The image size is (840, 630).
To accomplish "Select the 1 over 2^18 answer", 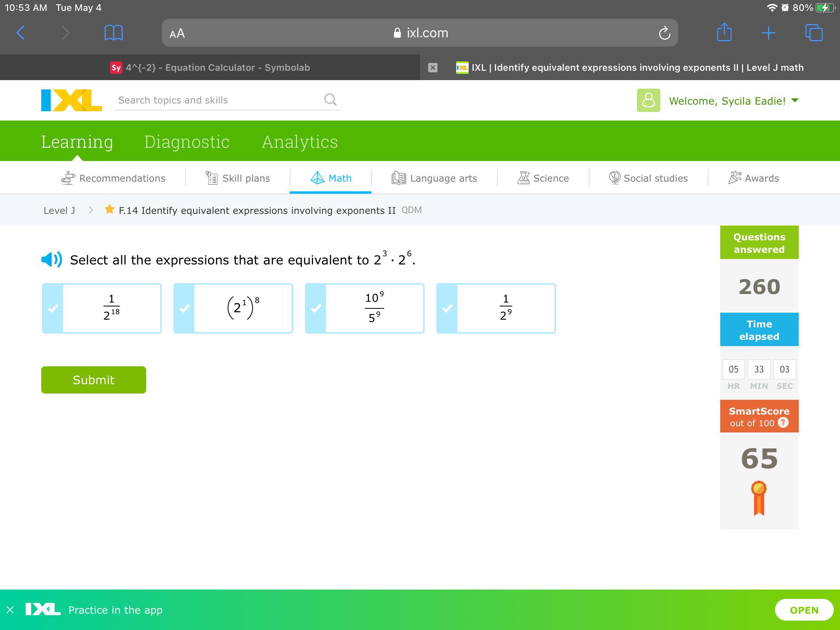I will (102, 308).
